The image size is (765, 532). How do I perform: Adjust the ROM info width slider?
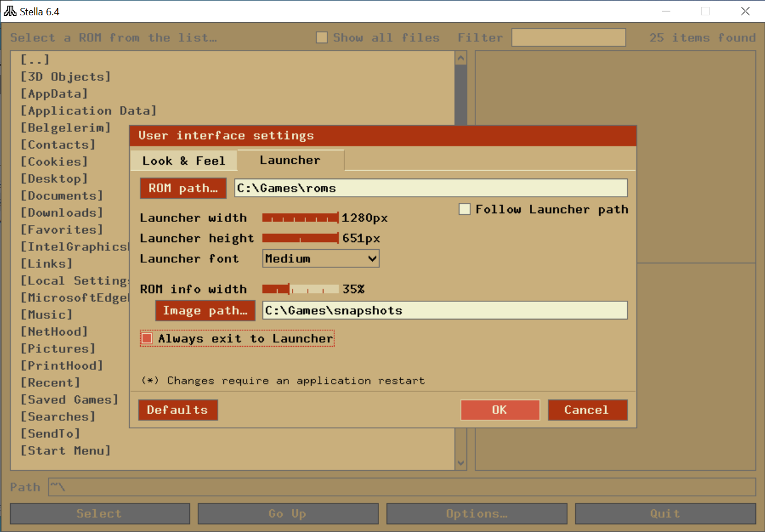tap(300, 289)
